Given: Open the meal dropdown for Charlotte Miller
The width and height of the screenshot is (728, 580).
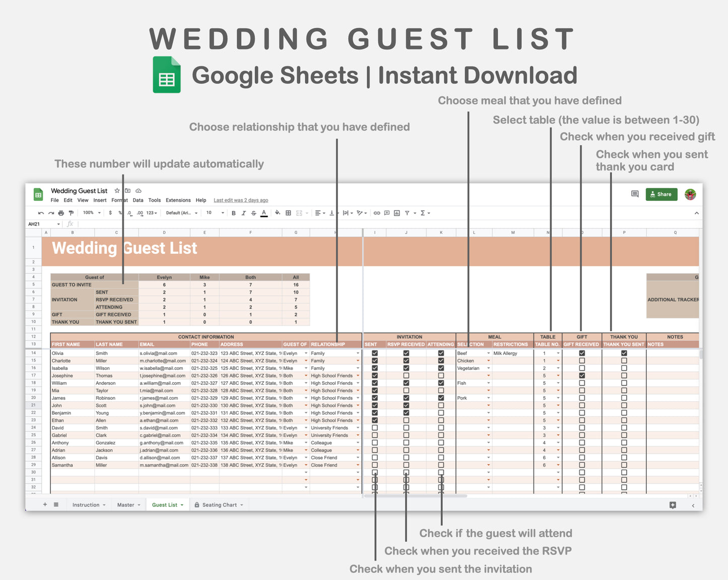Looking at the screenshot, I should pyautogui.click(x=488, y=360).
